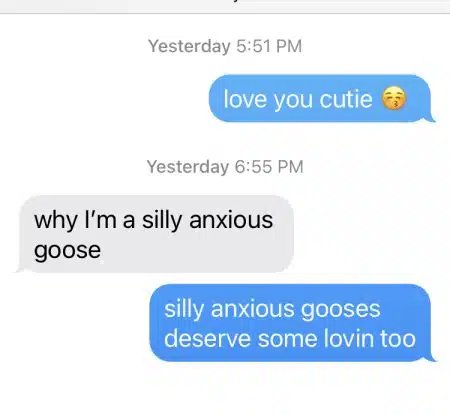Click the word "anxious" in the gray bubble

pos(231,220)
